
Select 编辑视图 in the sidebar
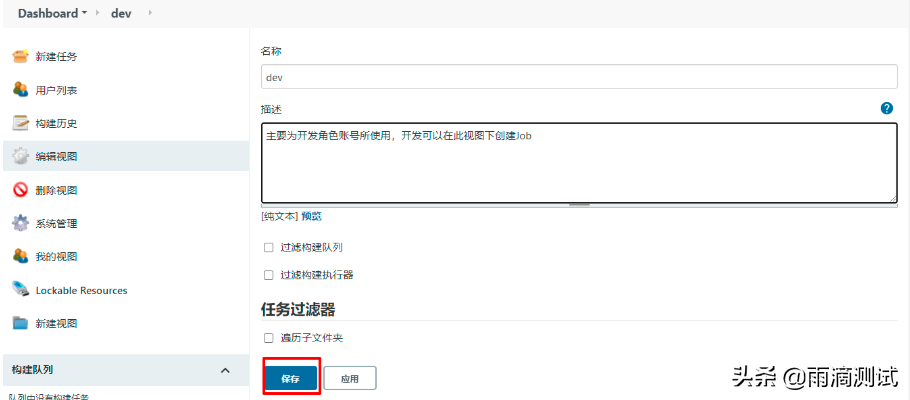point(56,157)
